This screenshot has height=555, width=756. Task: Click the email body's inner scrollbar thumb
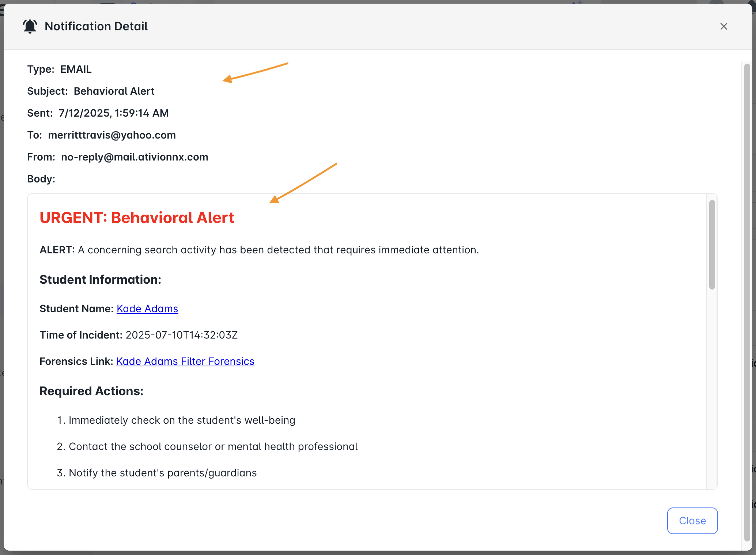pyautogui.click(x=712, y=245)
